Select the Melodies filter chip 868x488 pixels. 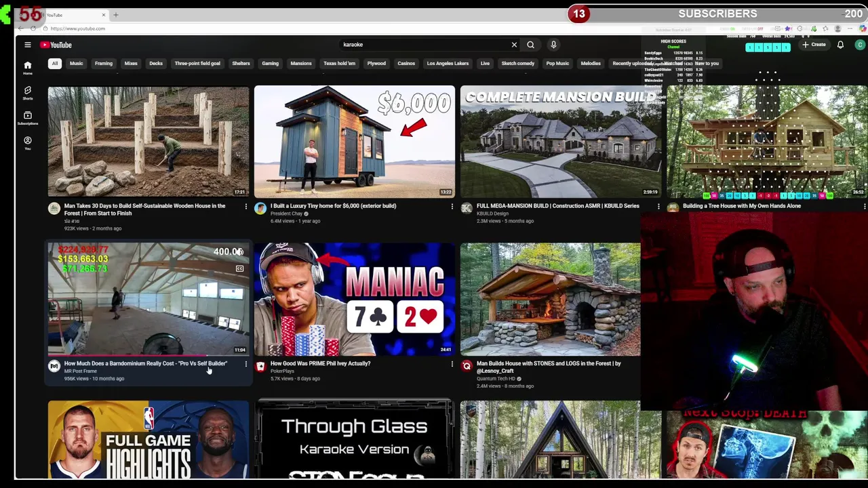591,64
